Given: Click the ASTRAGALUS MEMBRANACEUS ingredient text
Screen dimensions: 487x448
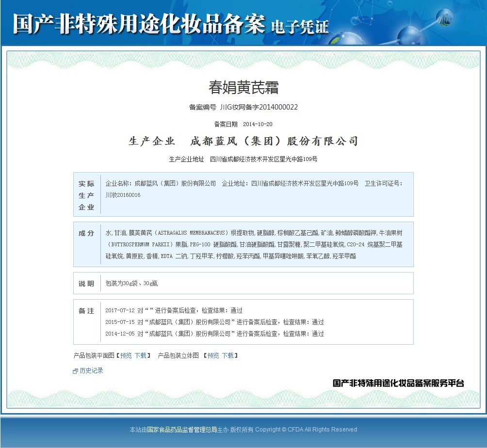Looking at the screenshot, I should click(191, 233).
